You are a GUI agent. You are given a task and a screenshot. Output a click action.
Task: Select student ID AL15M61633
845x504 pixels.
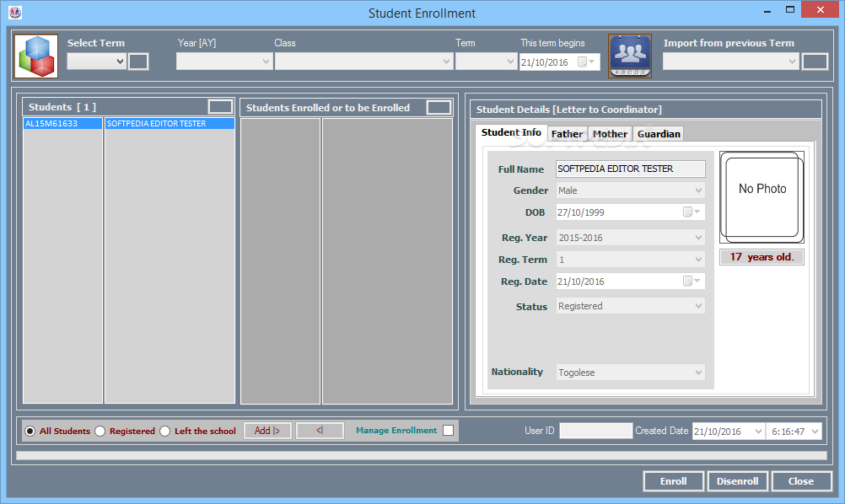[62, 123]
